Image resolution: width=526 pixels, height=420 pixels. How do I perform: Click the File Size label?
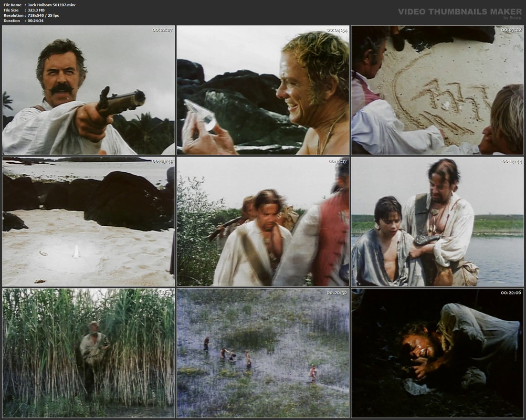[10, 10]
